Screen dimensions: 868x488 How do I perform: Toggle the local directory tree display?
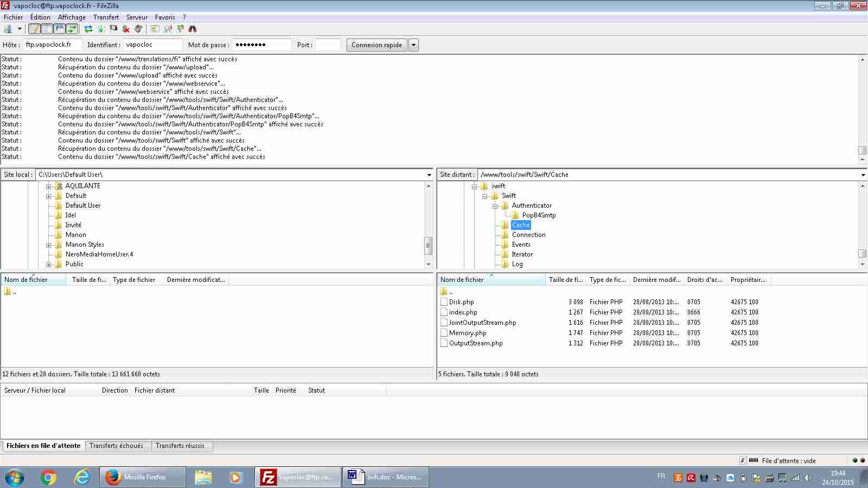coord(47,29)
